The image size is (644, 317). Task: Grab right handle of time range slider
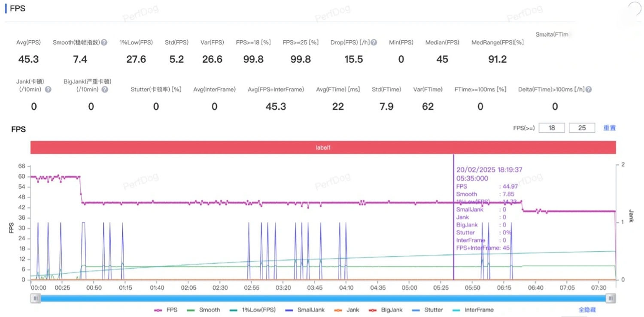[x=611, y=298]
